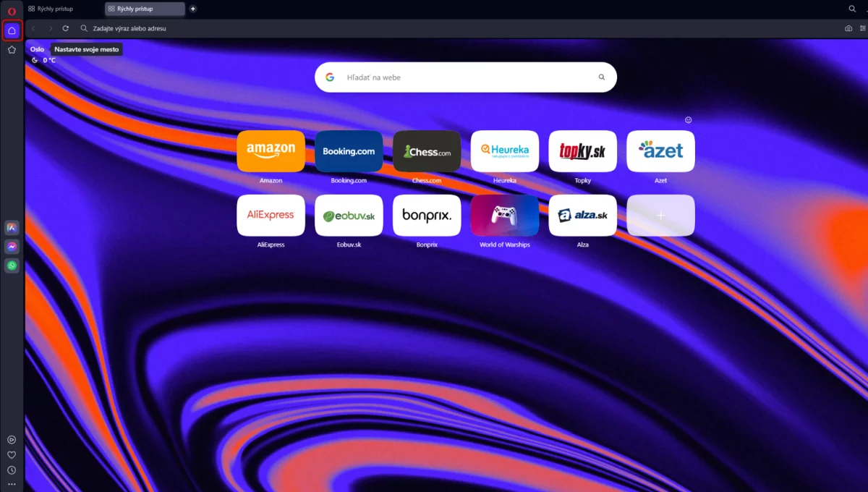The image size is (868, 492).
Task: Expand tab search with the magnifier icon
Action: pyautogui.click(x=852, y=9)
